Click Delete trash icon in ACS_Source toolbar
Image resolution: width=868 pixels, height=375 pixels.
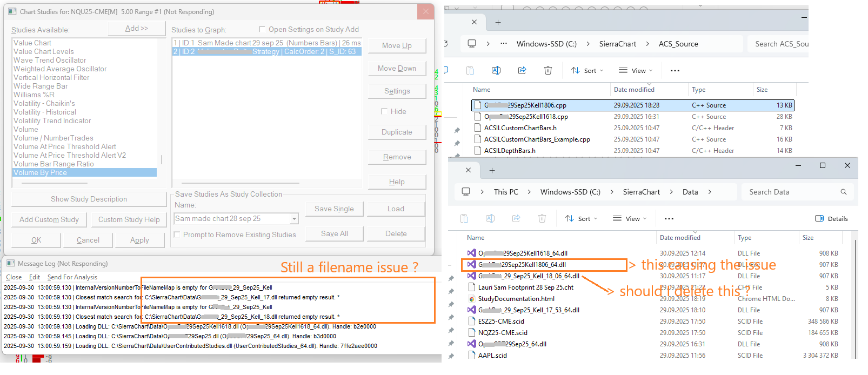[547, 70]
